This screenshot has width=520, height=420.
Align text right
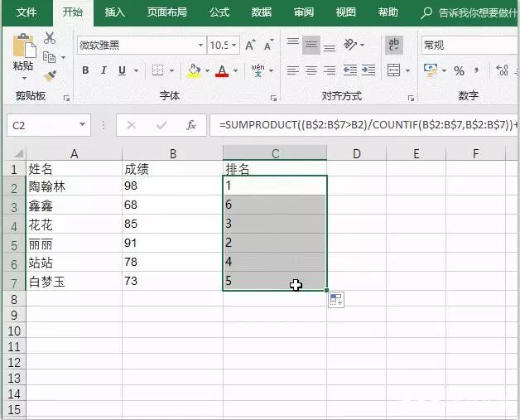(330, 70)
